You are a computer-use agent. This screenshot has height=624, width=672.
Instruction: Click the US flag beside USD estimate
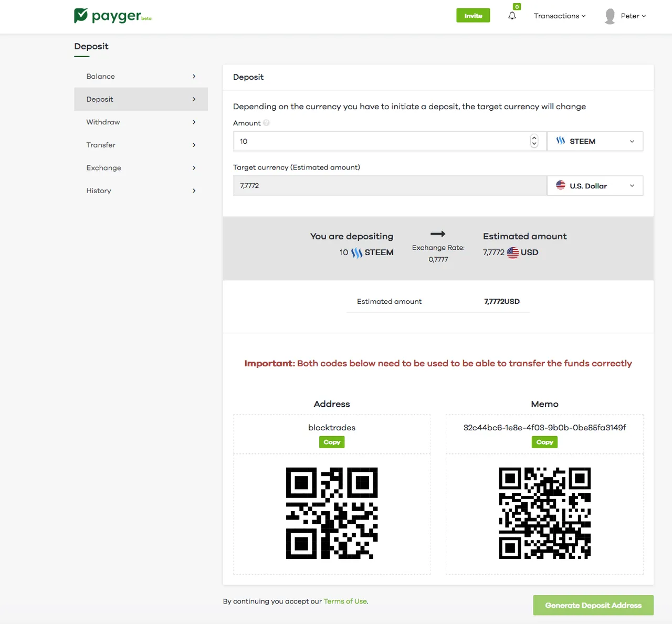(x=513, y=252)
